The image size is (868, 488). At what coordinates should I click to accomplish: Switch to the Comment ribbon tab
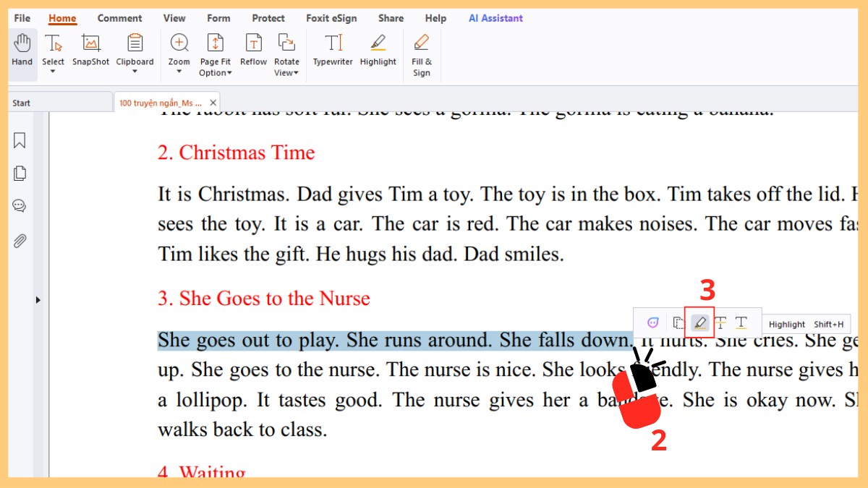coord(119,18)
